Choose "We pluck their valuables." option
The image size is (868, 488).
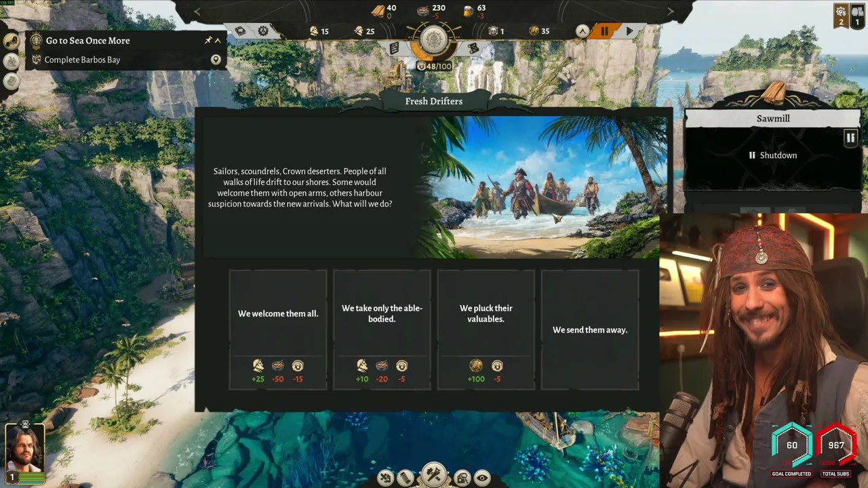click(486, 329)
